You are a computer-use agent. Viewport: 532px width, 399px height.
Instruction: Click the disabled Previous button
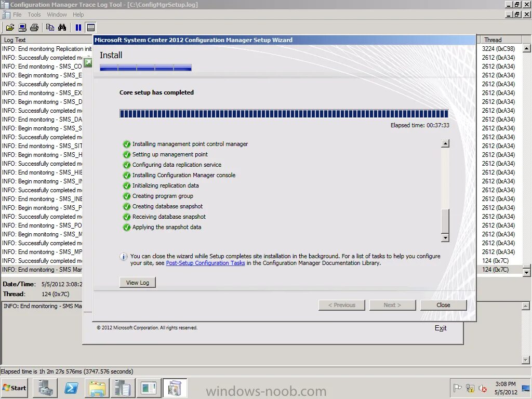[x=342, y=305]
